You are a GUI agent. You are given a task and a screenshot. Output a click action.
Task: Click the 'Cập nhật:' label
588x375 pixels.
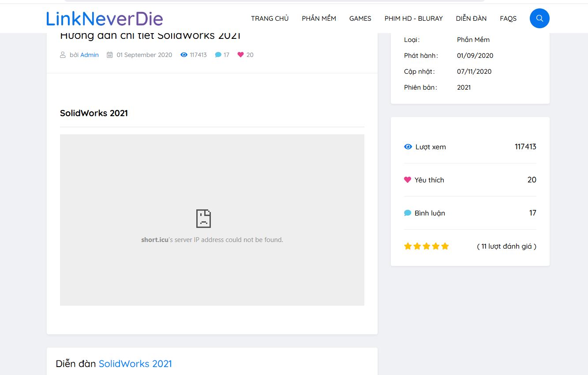coord(419,72)
